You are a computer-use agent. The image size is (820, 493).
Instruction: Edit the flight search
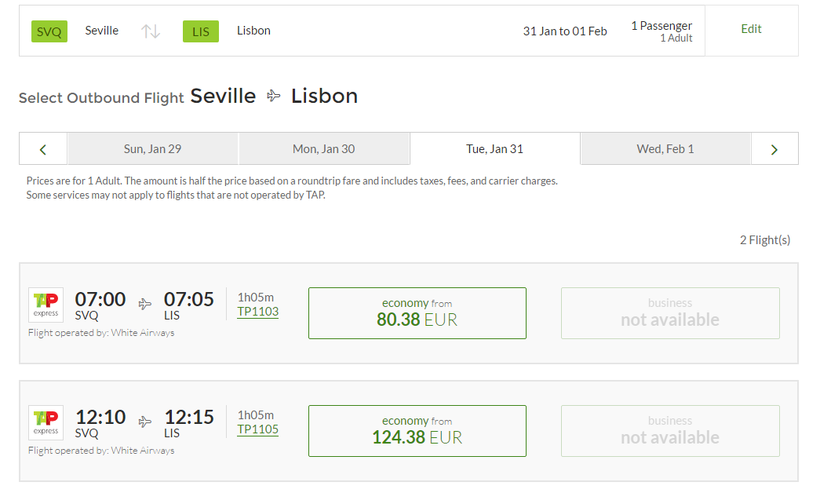[x=751, y=29]
